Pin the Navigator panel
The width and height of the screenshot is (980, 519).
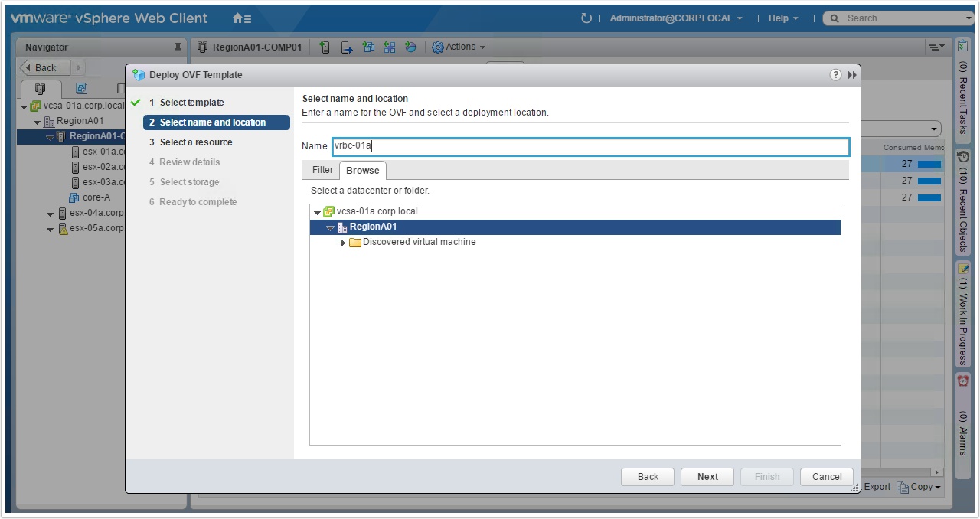coord(178,47)
